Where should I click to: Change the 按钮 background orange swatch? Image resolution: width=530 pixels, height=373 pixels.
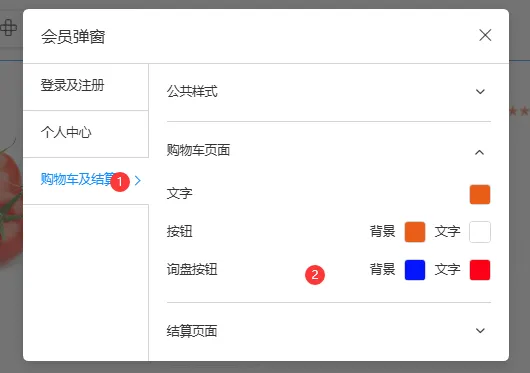415,232
